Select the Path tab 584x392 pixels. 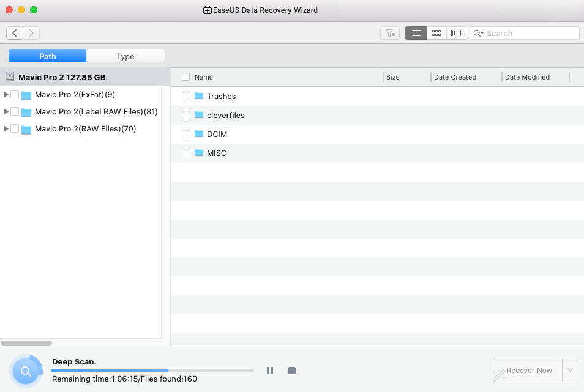[x=48, y=56]
